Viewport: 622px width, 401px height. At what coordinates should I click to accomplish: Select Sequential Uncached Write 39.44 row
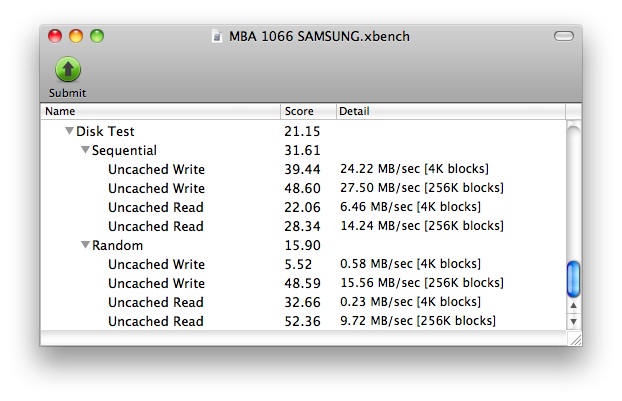pyautogui.click(x=303, y=169)
